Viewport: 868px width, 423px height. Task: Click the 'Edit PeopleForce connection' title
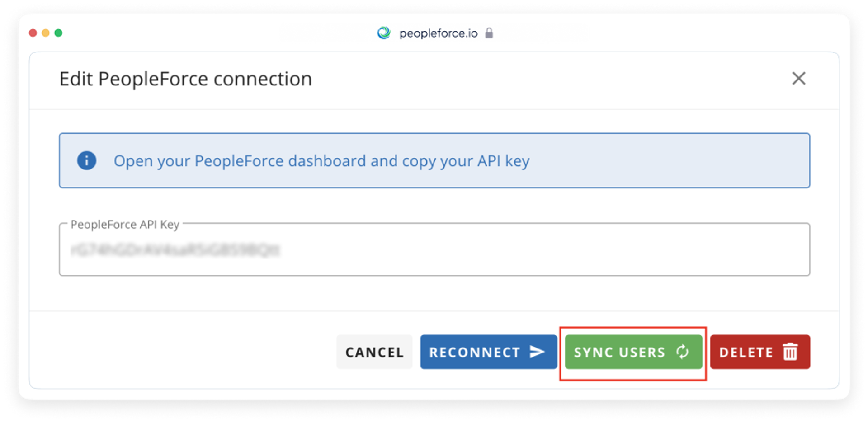[x=186, y=79]
